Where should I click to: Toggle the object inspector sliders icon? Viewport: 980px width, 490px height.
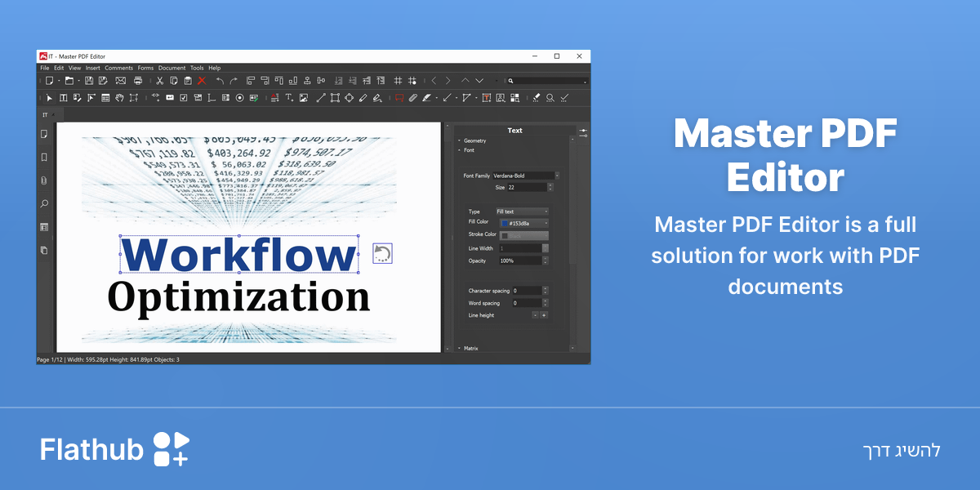[x=583, y=131]
